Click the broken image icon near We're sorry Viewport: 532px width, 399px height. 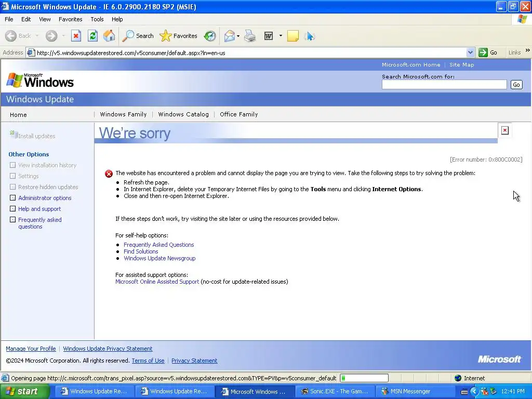coord(505,130)
